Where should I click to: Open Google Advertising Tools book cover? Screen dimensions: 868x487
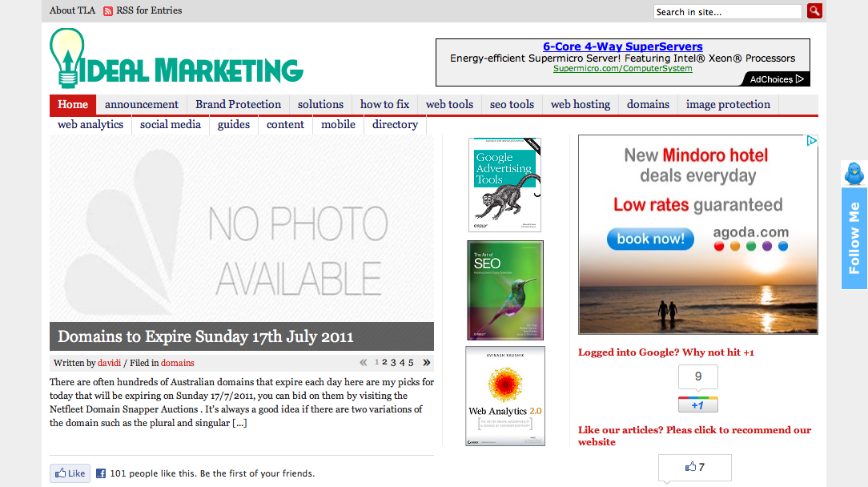[504, 184]
